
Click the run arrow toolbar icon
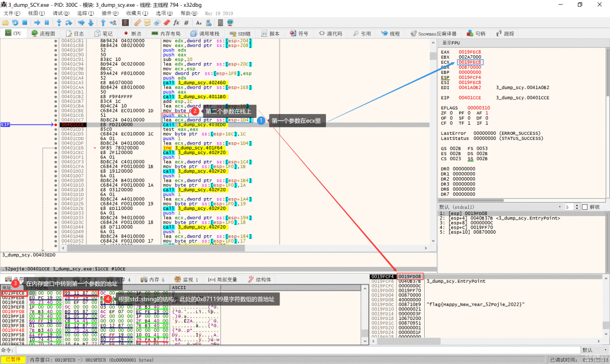[37, 23]
